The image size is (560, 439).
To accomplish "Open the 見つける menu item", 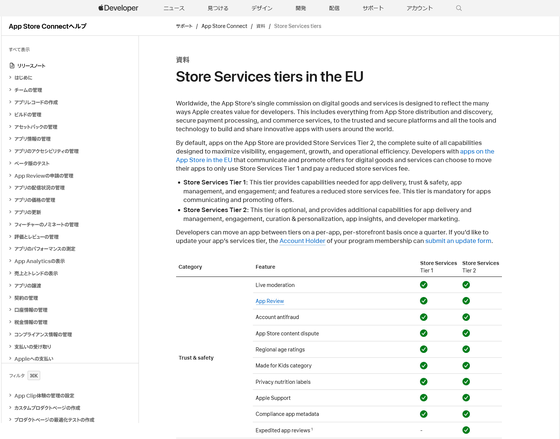I will click(218, 8).
